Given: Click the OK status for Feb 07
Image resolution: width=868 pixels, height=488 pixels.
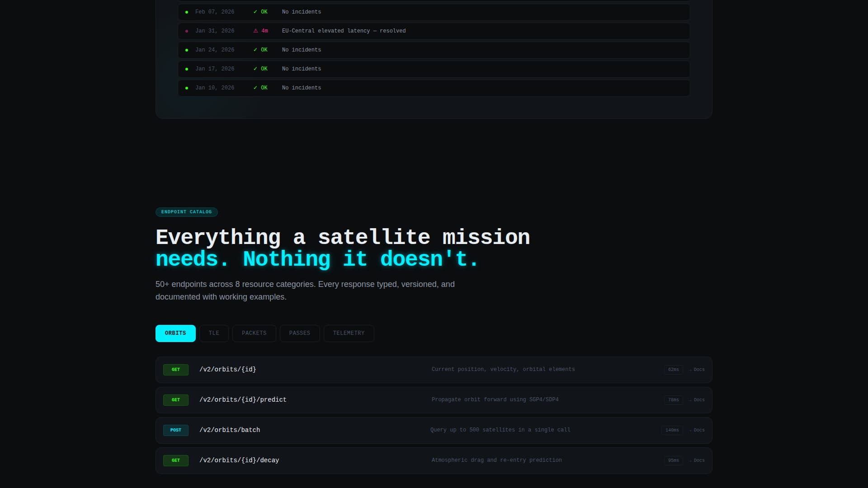Looking at the screenshot, I should [x=260, y=12].
